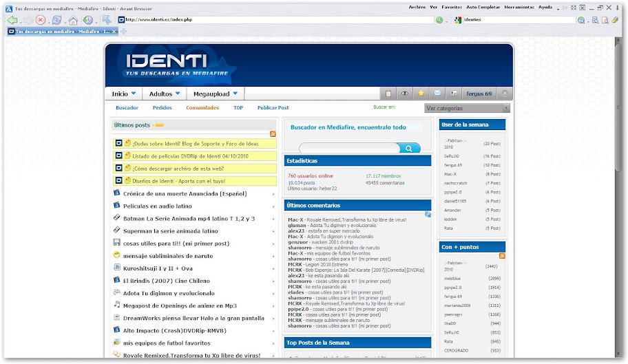
Task: Open the Herramientas menu
Action: coord(519,7)
